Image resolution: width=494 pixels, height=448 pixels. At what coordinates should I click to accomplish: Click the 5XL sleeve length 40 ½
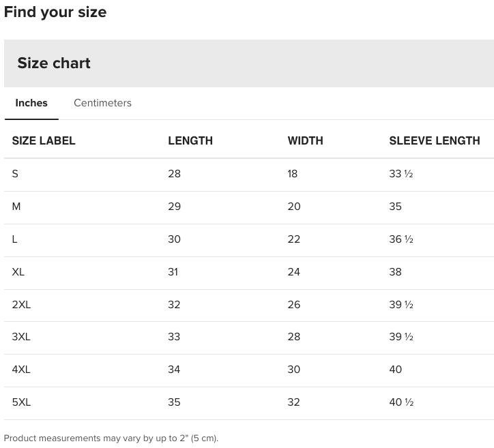click(401, 402)
